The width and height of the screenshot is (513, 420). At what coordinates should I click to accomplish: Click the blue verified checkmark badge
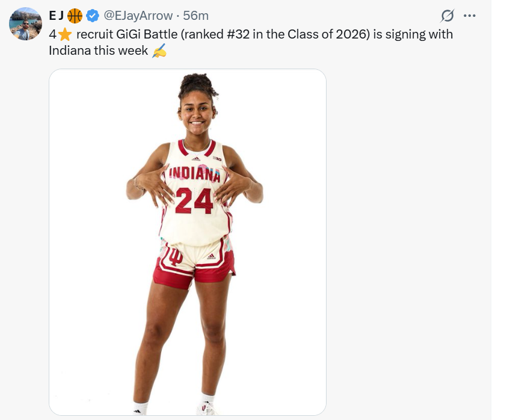point(93,16)
